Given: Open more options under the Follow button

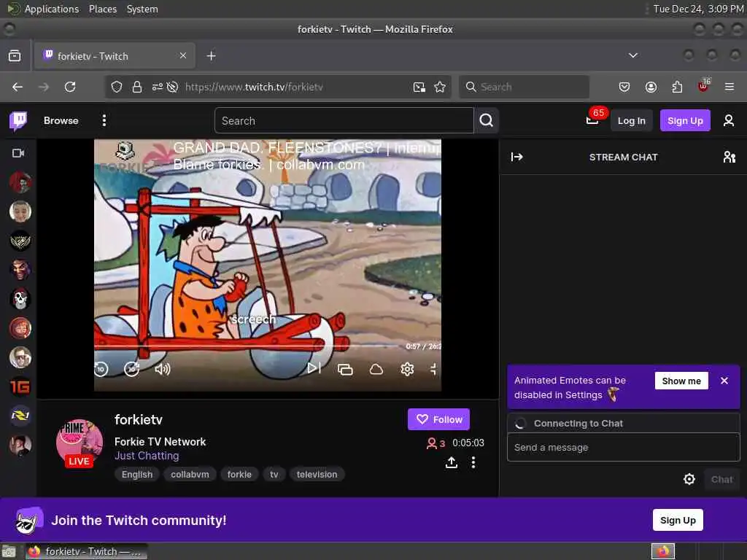Looking at the screenshot, I should pyautogui.click(x=473, y=462).
